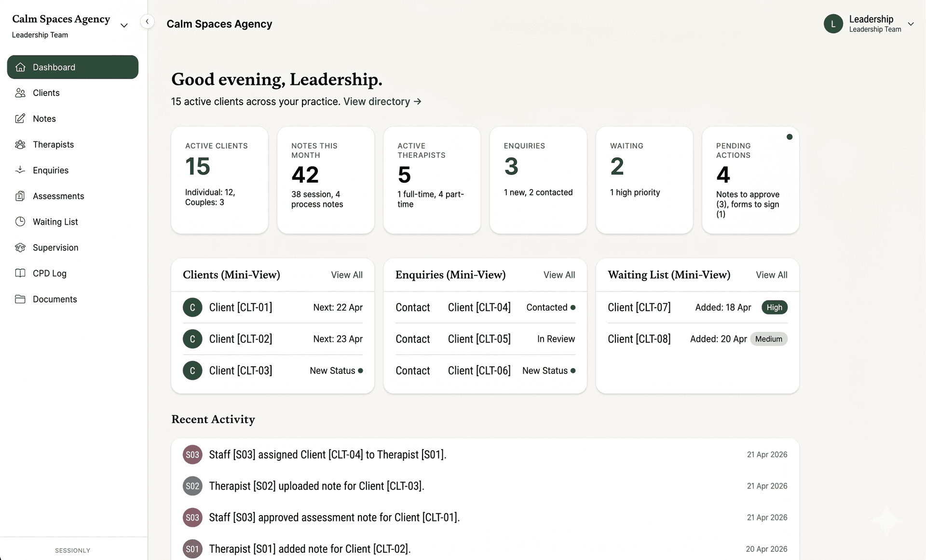Click Client [CLT-04] enquiry row
This screenshot has height=560, width=926.
[x=486, y=307]
